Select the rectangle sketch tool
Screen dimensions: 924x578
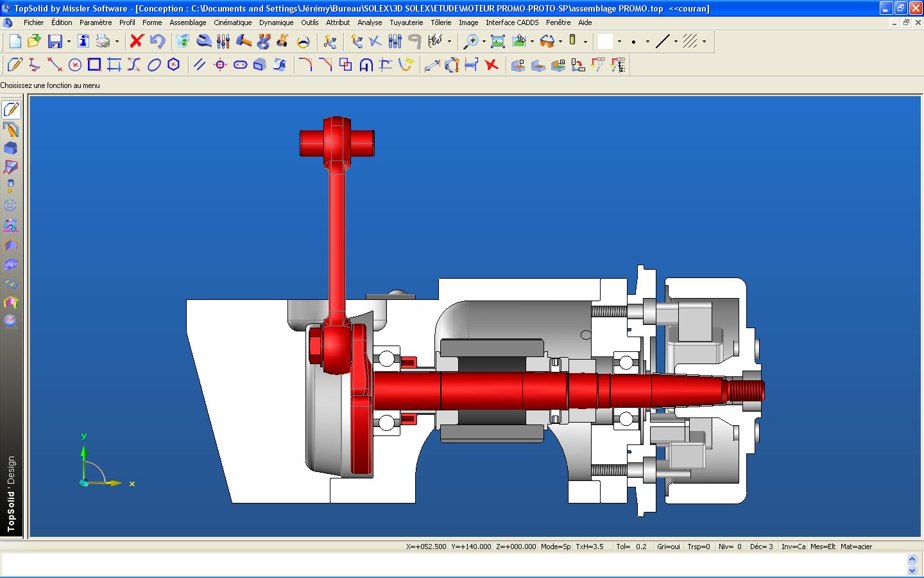tap(94, 65)
